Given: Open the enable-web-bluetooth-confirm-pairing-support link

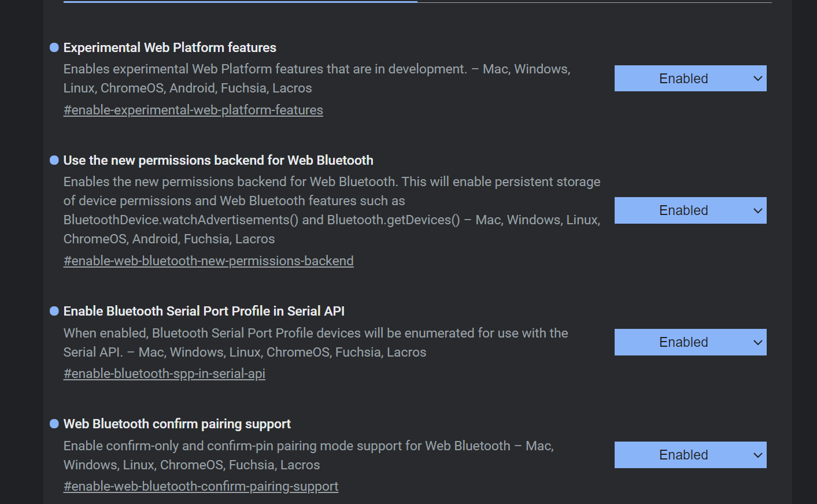Looking at the screenshot, I should click(x=201, y=486).
